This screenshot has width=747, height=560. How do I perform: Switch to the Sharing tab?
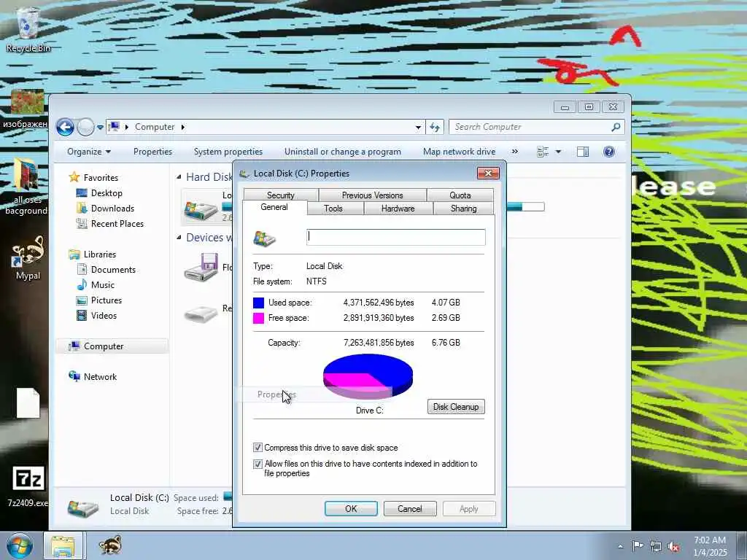tap(463, 209)
